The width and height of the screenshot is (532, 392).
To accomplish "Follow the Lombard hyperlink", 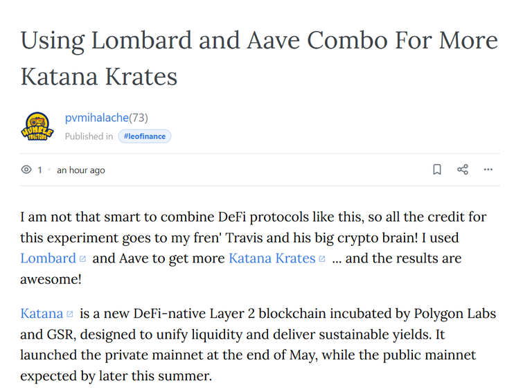I will point(48,258).
